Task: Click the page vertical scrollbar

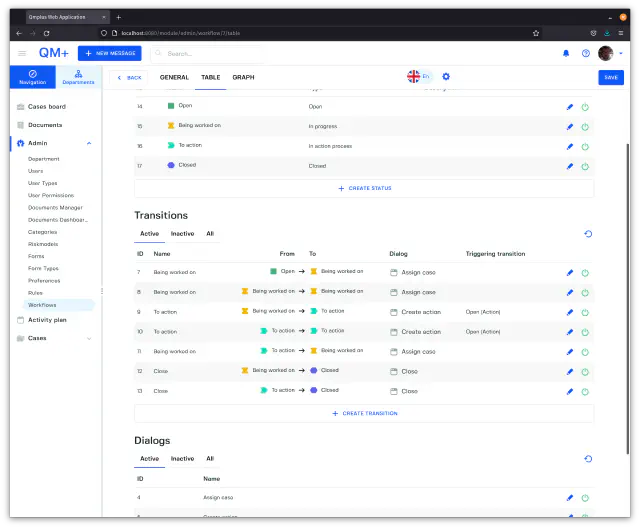Action: pos(628,298)
